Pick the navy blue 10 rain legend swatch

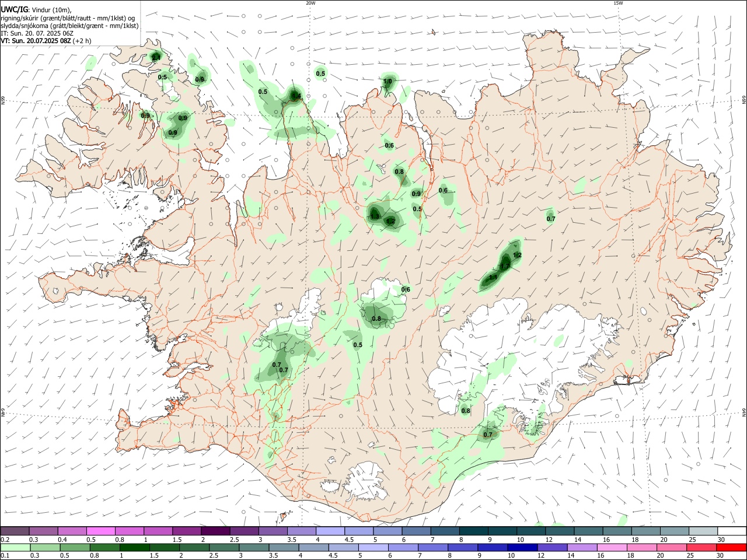click(x=522, y=548)
